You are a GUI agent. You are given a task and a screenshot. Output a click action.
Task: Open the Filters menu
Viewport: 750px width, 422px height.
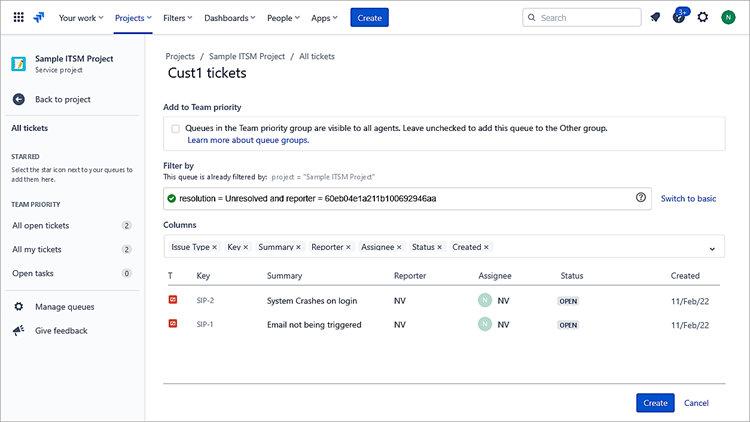click(x=178, y=17)
